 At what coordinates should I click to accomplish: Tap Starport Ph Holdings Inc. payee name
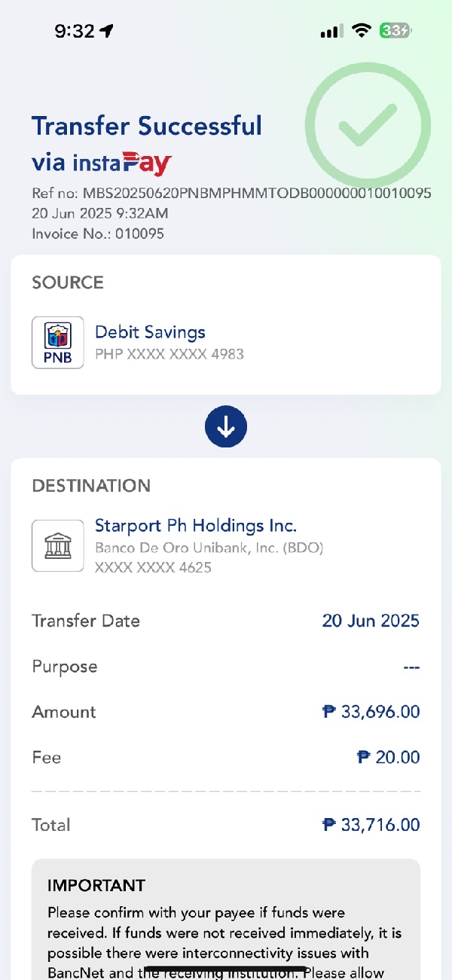click(x=196, y=525)
